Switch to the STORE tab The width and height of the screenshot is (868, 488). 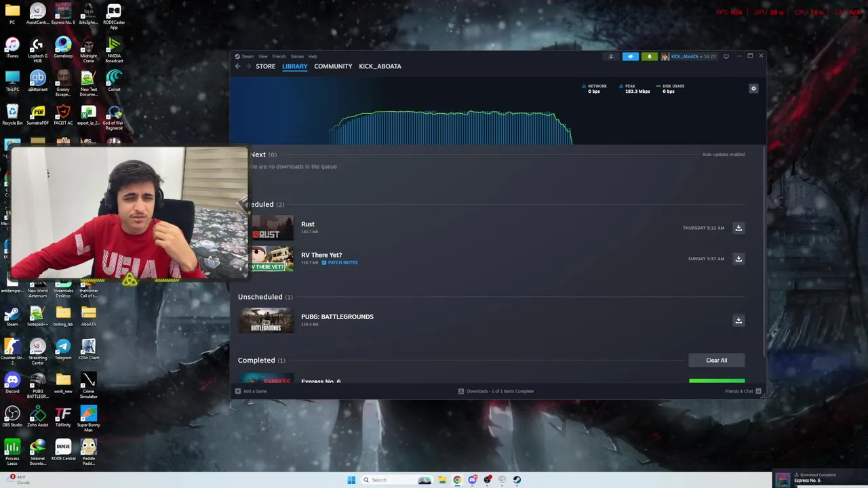point(265,66)
